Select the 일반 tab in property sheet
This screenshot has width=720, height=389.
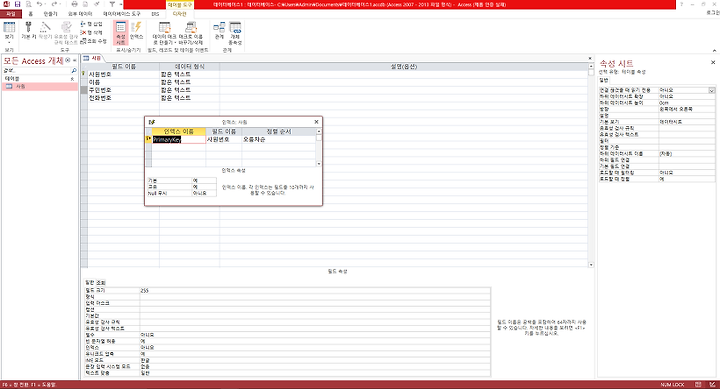point(604,80)
